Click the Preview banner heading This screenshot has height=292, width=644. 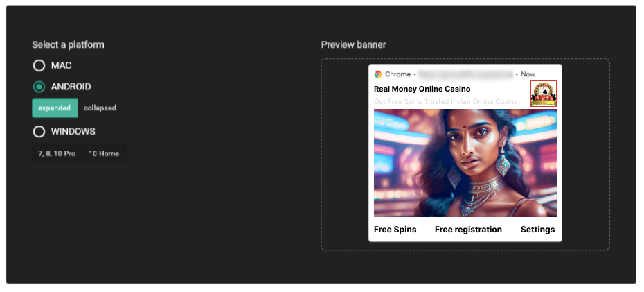[x=354, y=45]
